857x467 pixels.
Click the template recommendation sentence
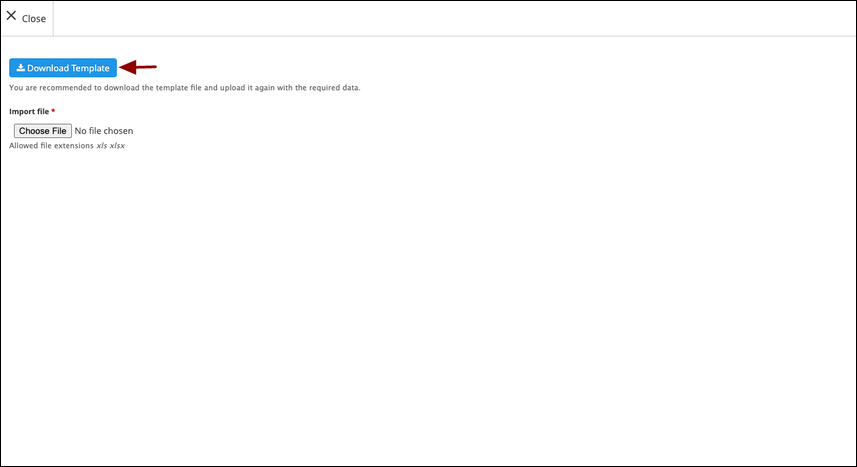coord(185,87)
